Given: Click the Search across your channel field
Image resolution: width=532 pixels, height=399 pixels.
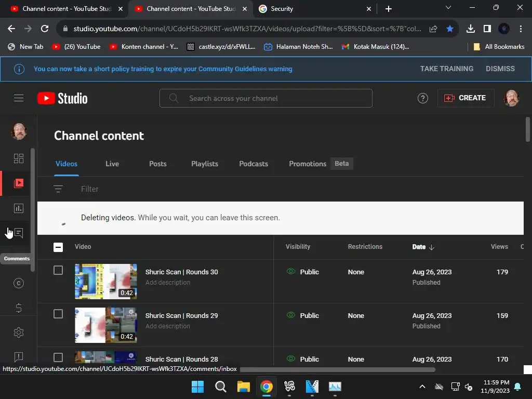Looking at the screenshot, I should click(265, 98).
